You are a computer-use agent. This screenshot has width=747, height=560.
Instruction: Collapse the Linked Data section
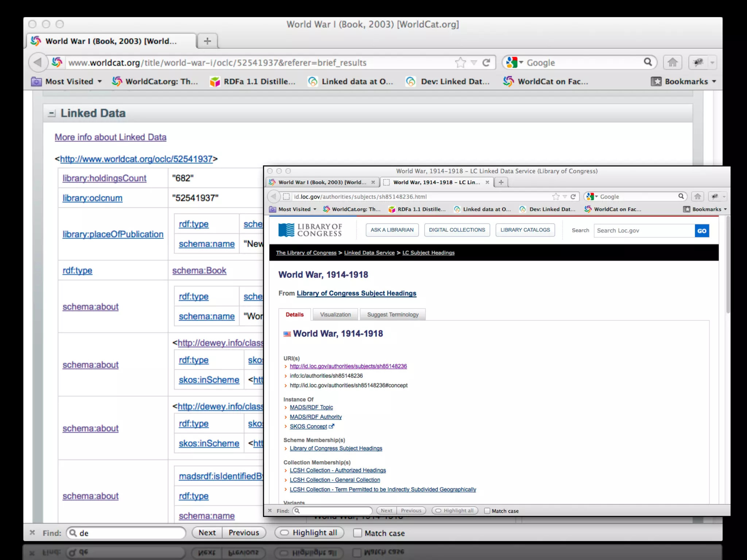[51, 113]
